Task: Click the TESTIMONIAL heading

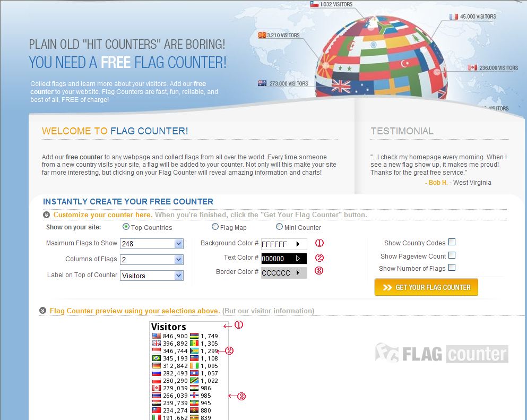Action: point(402,131)
